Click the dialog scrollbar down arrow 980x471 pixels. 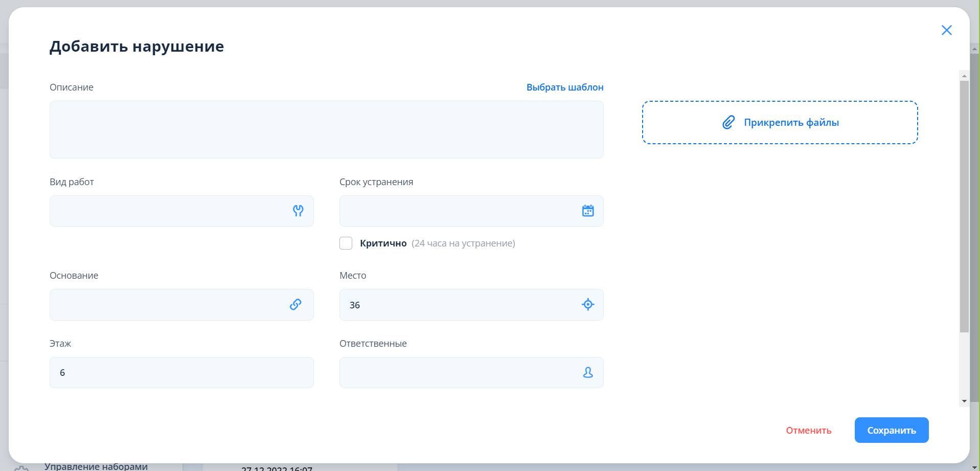click(964, 401)
